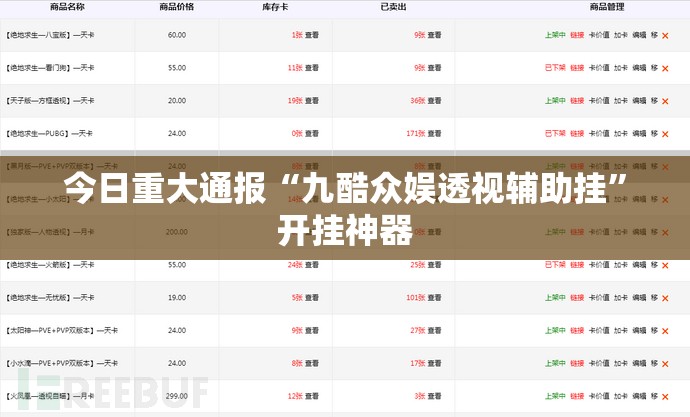690x417 pixels.
Task: Click the orange X for 绝地求生—看门狗 row
Action: pyautogui.click(x=666, y=68)
